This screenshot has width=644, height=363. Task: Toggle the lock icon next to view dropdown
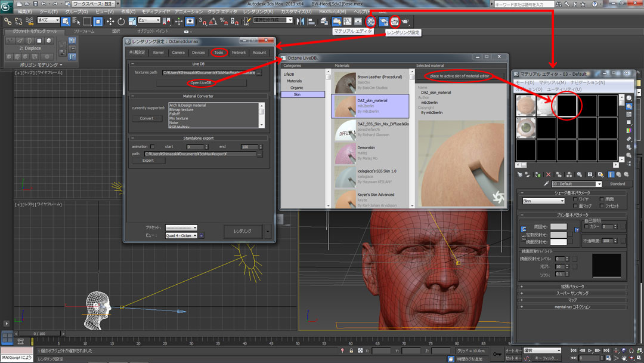[x=202, y=236]
